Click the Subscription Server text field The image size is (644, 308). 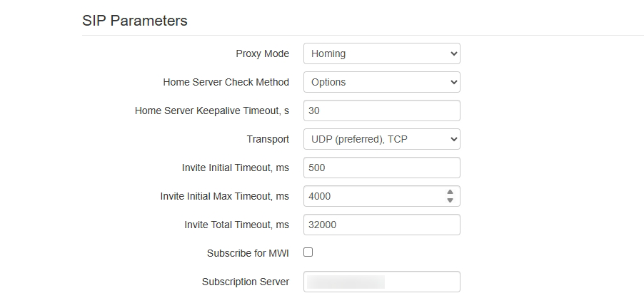381,282
